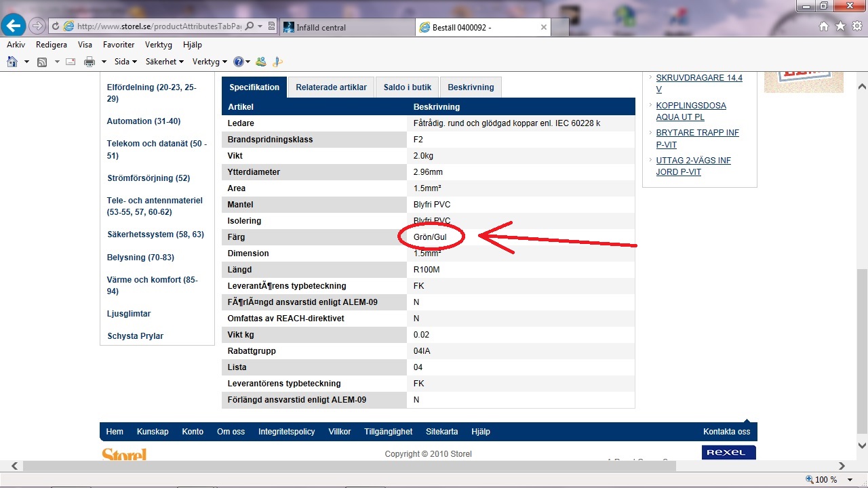Click the browser back arrow button
This screenshot has height=488, width=868.
pyautogui.click(x=14, y=26)
